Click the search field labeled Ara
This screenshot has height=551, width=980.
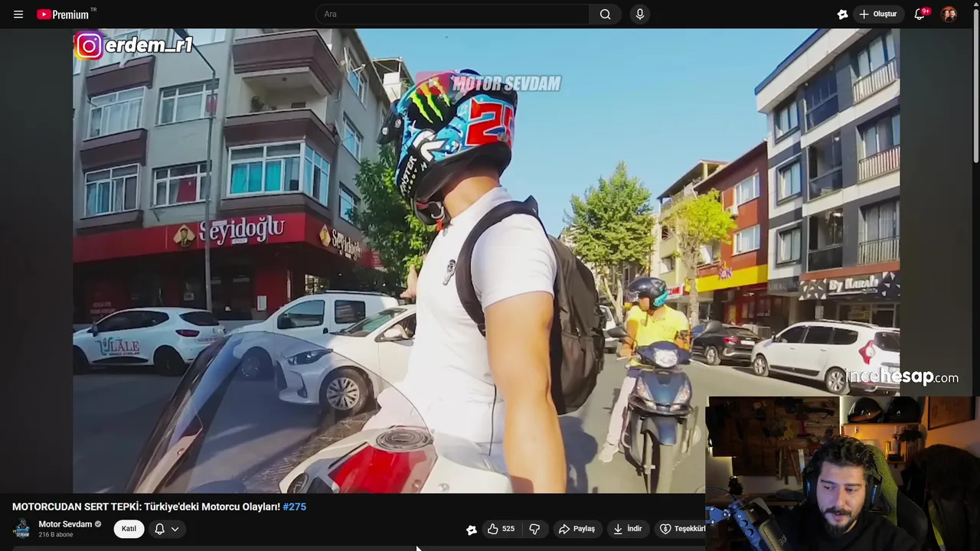[x=452, y=14]
